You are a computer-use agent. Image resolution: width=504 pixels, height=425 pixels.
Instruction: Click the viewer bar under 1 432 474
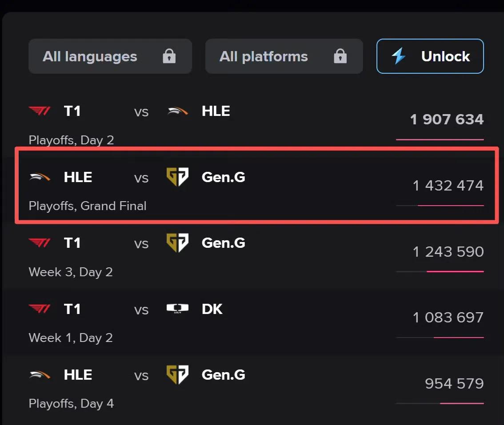pyautogui.click(x=440, y=206)
